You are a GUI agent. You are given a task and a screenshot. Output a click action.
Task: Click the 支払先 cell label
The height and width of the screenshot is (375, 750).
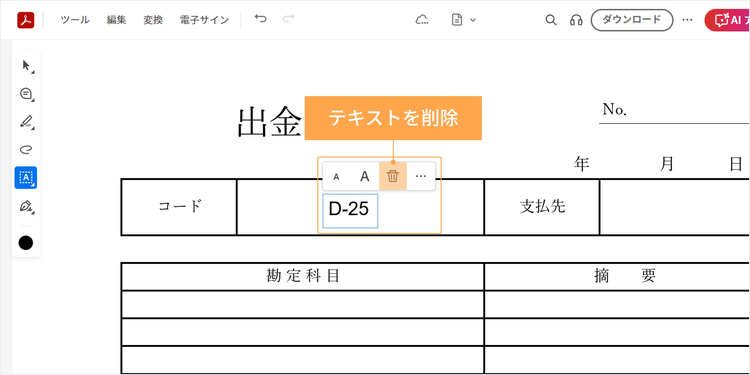543,206
